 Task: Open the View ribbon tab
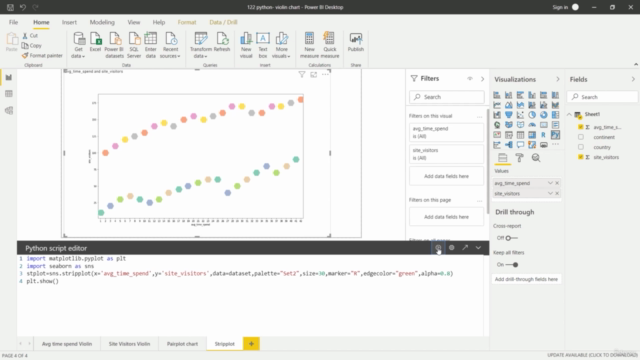pos(133,22)
